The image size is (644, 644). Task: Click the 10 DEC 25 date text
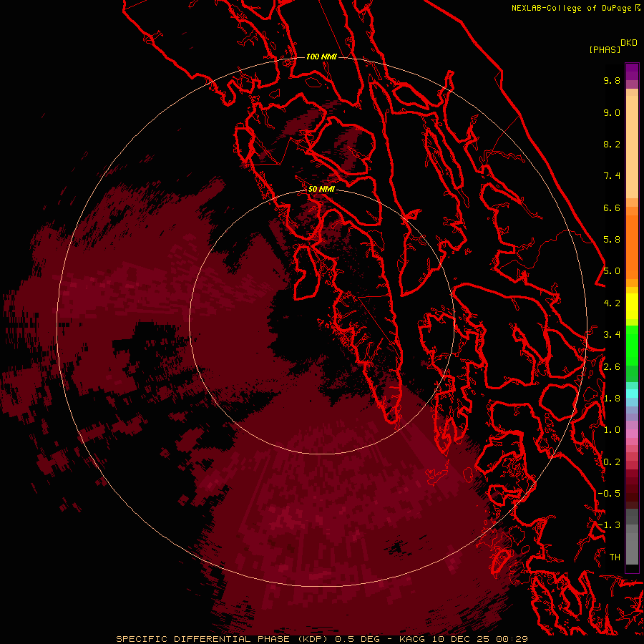[462, 639]
